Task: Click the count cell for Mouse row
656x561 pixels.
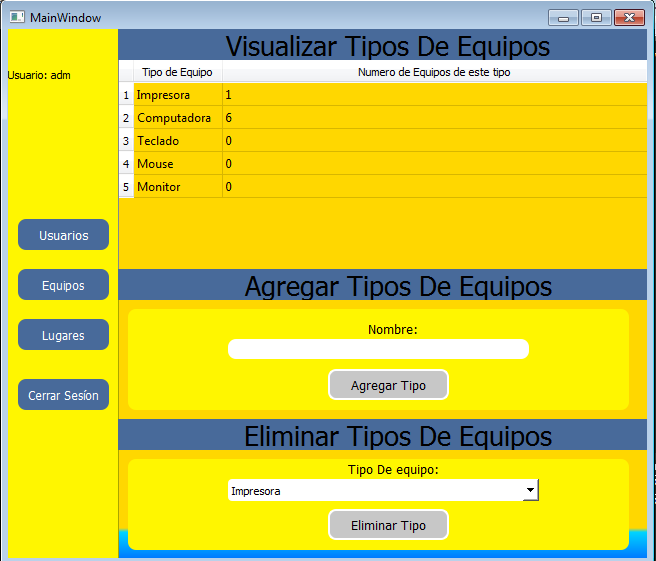Action: [435, 164]
